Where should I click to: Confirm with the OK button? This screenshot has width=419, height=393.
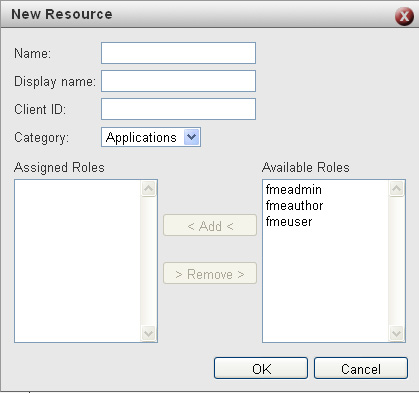(261, 368)
